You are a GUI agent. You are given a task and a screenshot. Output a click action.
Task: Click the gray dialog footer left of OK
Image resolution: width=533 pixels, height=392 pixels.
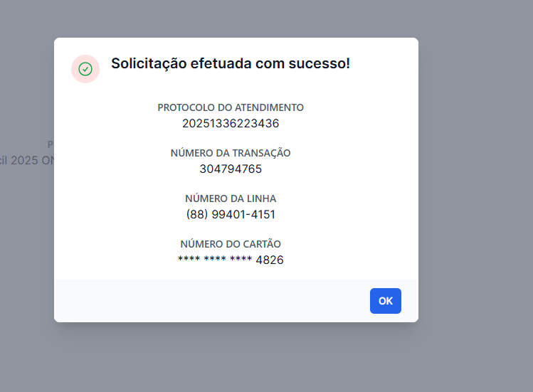pyautogui.click(x=213, y=301)
